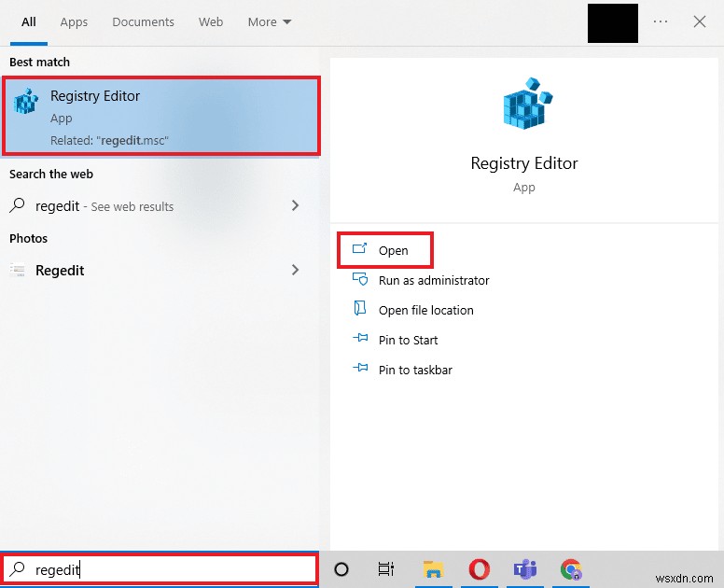724x588 pixels.
Task: Open the three-dots options menu
Action: pos(661,21)
